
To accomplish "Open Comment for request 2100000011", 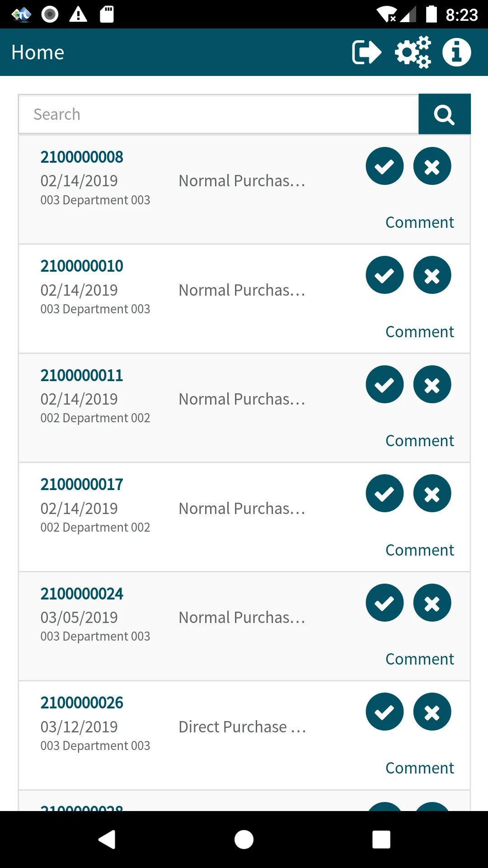I will (x=419, y=441).
